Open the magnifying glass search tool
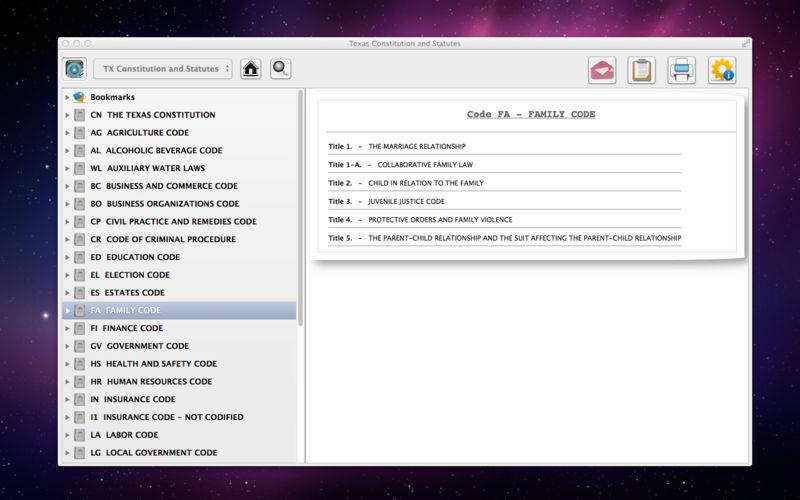Image resolution: width=800 pixels, height=500 pixels. click(x=281, y=69)
